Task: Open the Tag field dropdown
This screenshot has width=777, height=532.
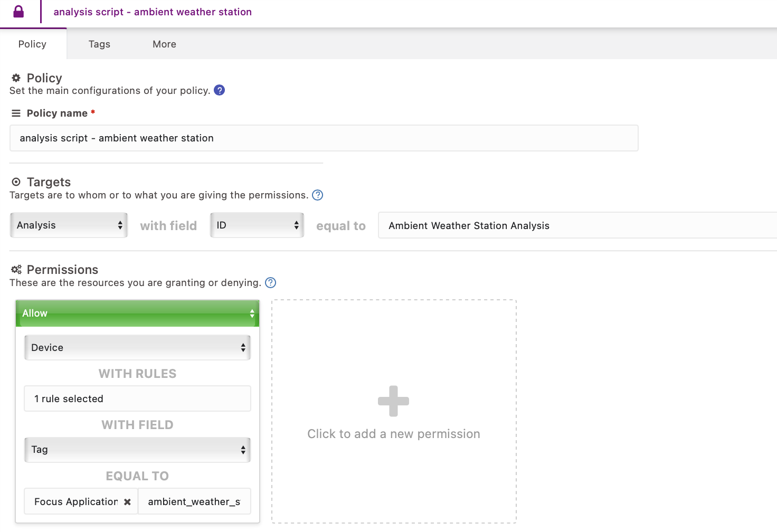Action: tap(137, 450)
